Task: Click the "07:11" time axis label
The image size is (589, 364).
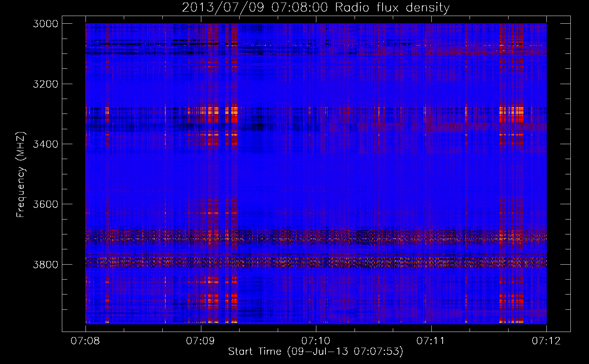Action: [x=431, y=341]
